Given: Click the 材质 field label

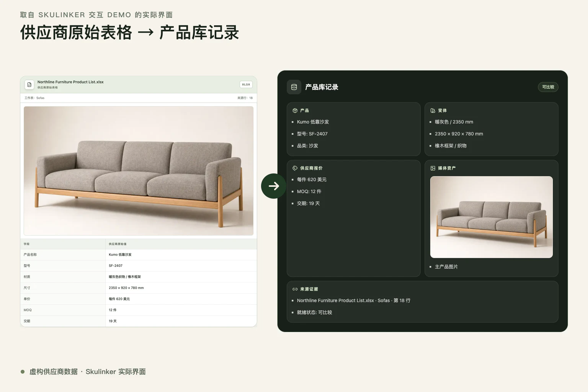Looking at the screenshot, I should [x=27, y=277].
